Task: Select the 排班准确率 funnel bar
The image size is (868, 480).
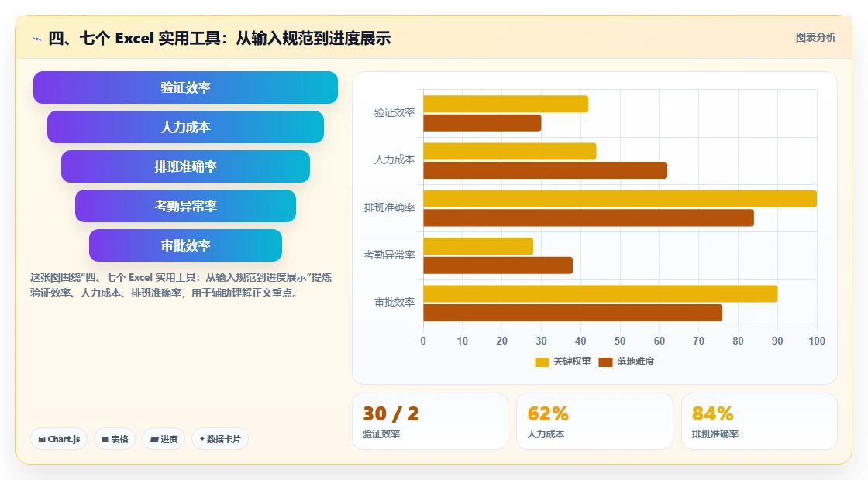Action: click(x=185, y=166)
